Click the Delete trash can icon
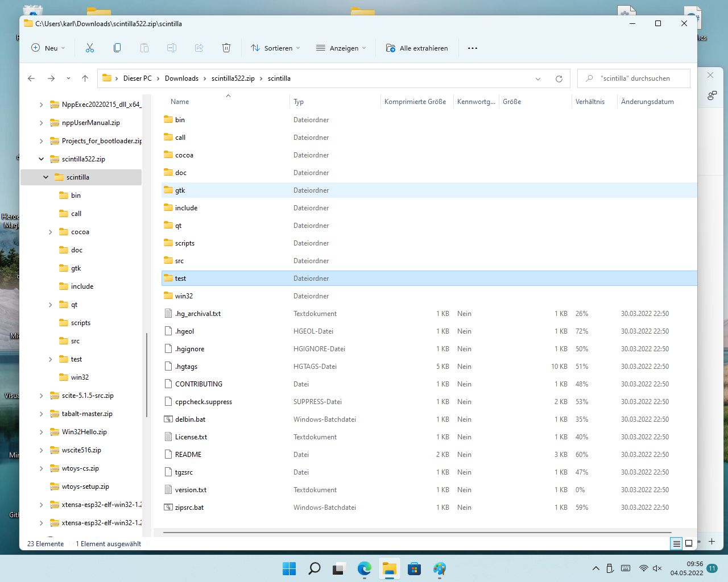The height and width of the screenshot is (582, 728). 226,48
